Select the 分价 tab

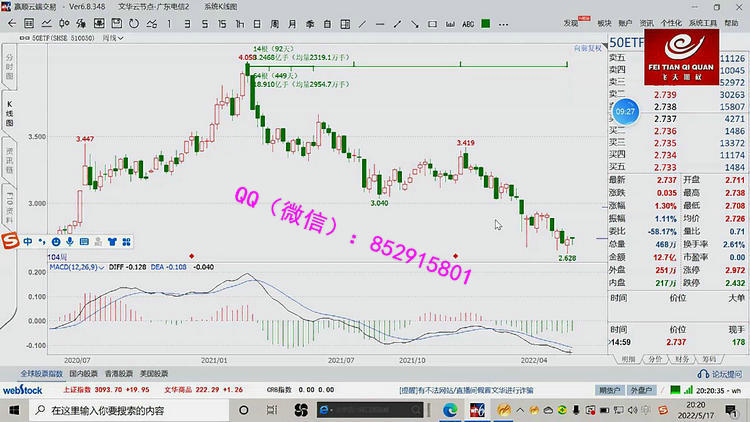655,357
